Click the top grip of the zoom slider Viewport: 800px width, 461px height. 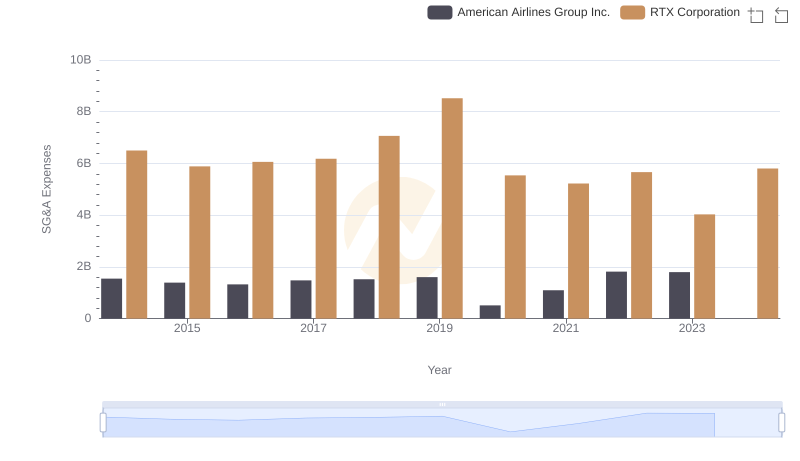[x=442, y=404]
